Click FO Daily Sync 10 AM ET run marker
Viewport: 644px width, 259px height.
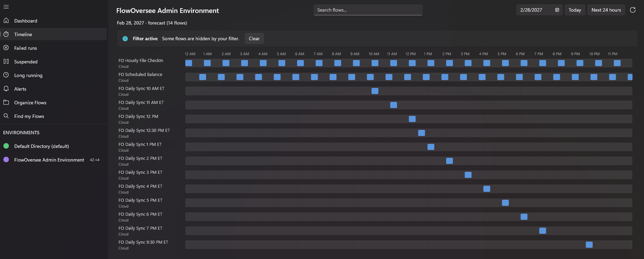[375, 91]
